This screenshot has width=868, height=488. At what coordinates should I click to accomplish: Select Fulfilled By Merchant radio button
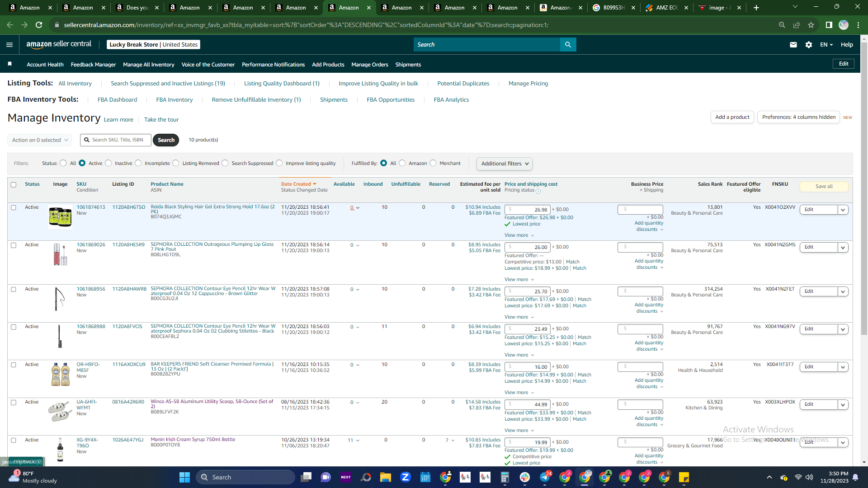433,163
